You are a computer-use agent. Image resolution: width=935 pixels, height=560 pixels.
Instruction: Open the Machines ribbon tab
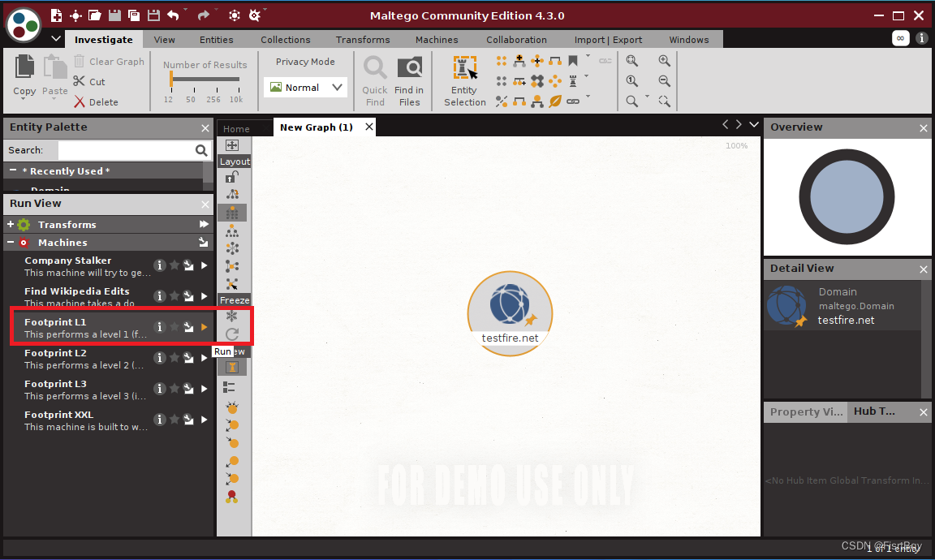(437, 39)
